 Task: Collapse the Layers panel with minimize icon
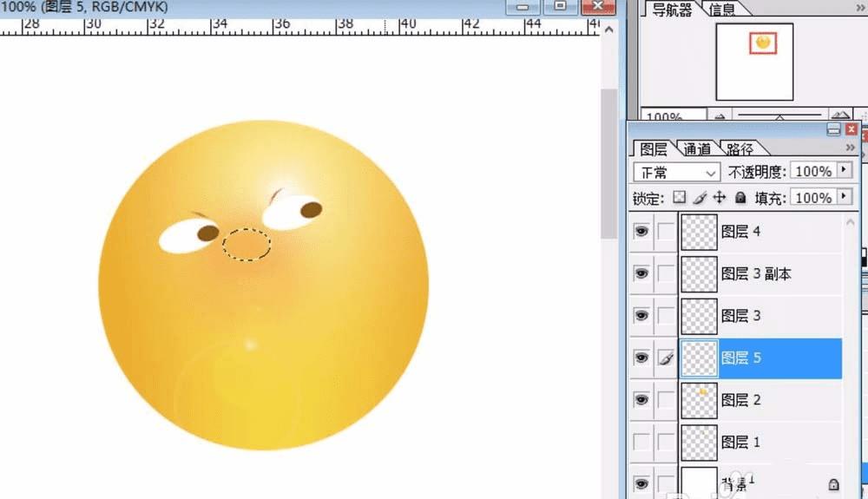[833, 129]
